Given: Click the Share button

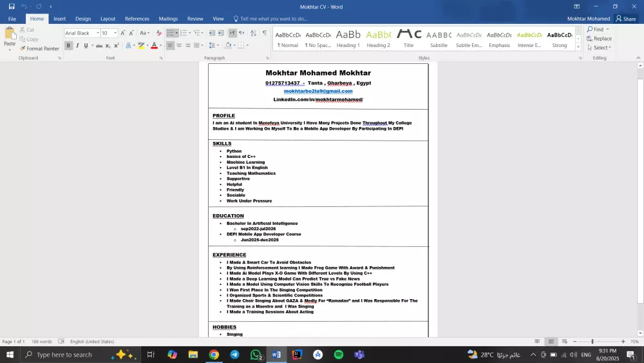Looking at the screenshot, I should tap(626, 19).
